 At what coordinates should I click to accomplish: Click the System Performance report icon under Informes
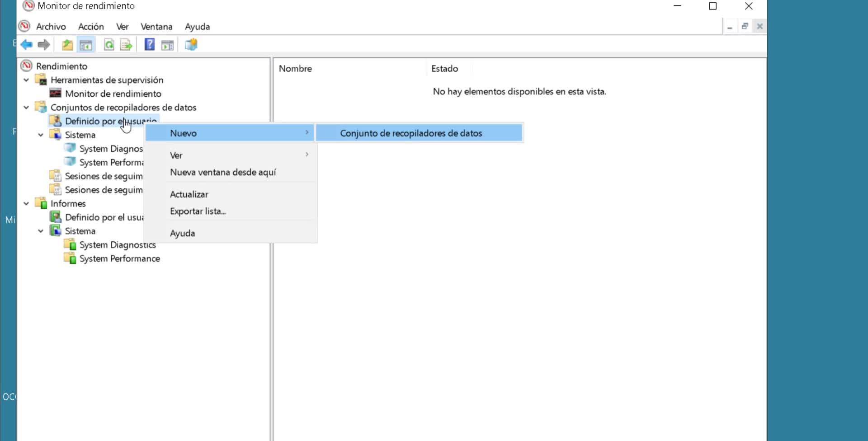pyautogui.click(x=70, y=258)
